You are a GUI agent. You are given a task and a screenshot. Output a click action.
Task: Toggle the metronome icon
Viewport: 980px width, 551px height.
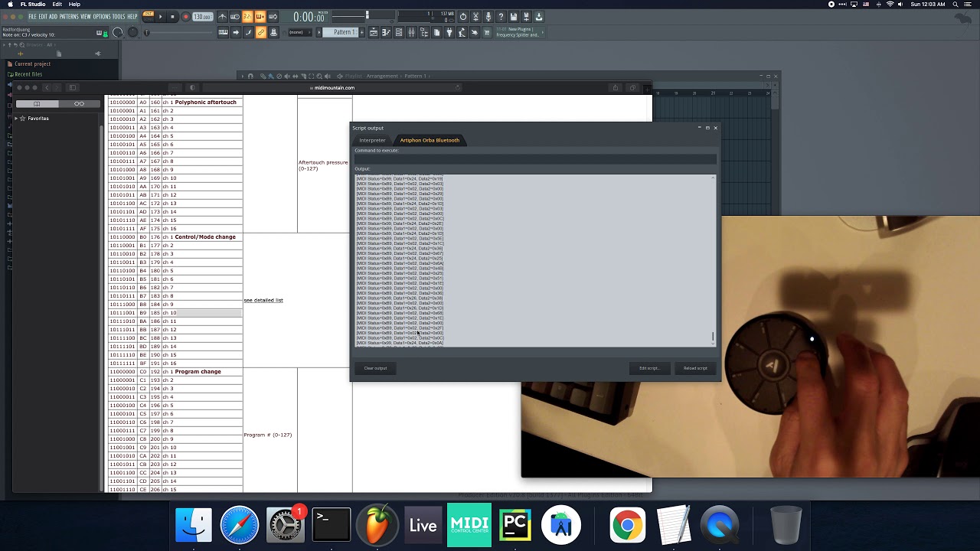[x=222, y=17]
